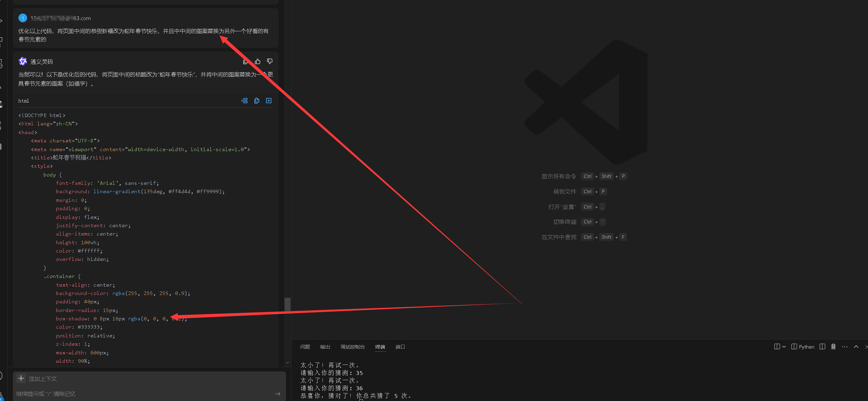Viewport: 868px width, 401px height.
Task: Click the user avatar next to email
Action: (23, 18)
